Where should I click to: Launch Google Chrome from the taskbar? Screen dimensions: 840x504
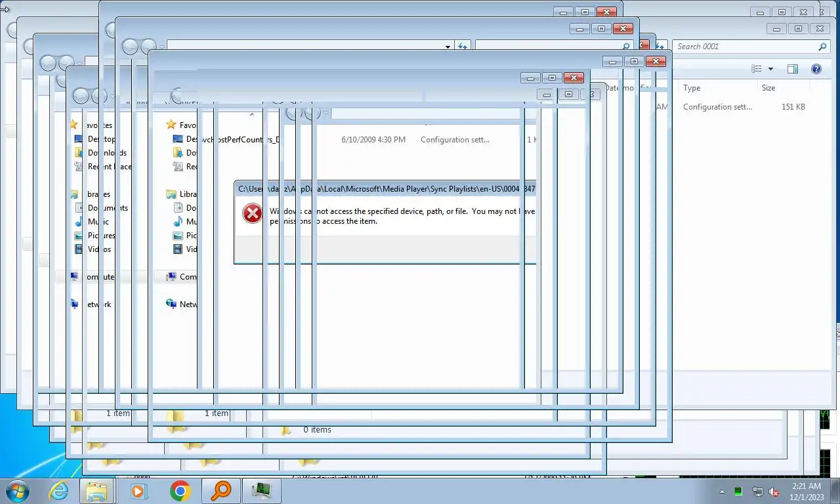point(180,491)
